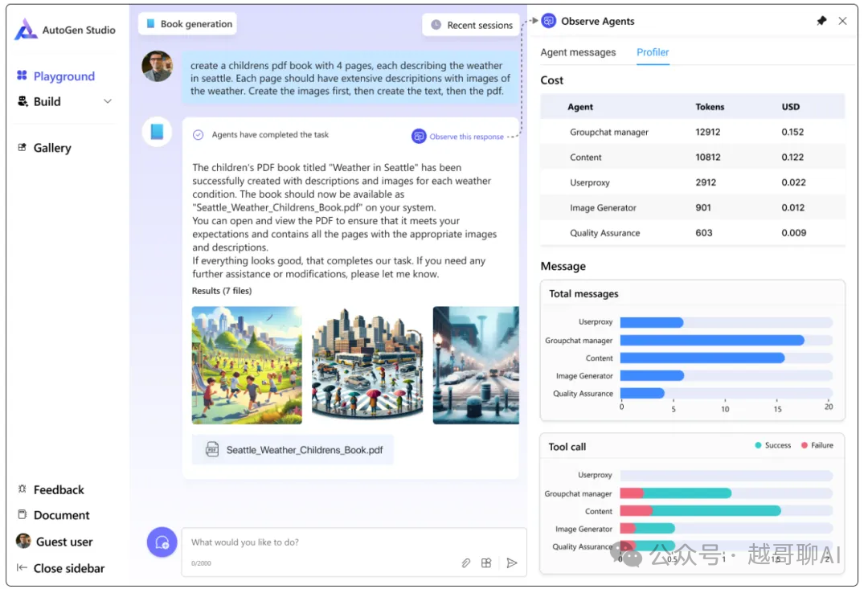The image size is (868, 589).
Task: Toggle Success legend in Tool call chart
Action: point(773,445)
